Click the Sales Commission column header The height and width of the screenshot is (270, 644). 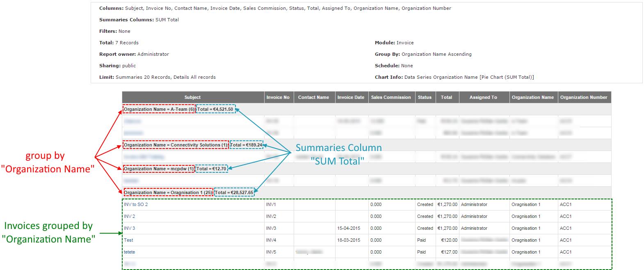[391, 97]
